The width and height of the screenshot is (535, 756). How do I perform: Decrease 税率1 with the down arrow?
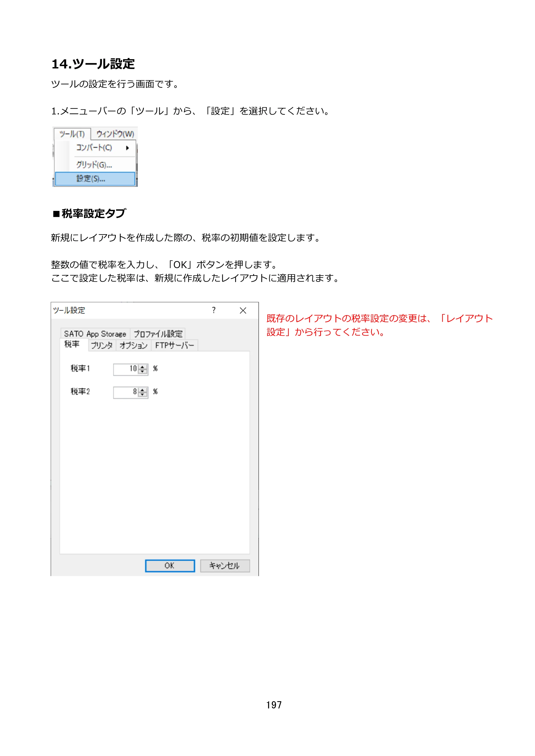(x=142, y=372)
